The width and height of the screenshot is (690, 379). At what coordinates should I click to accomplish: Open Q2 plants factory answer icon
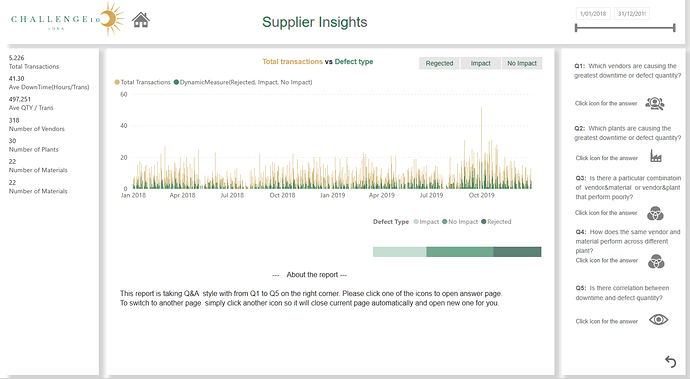pyautogui.click(x=656, y=156)
